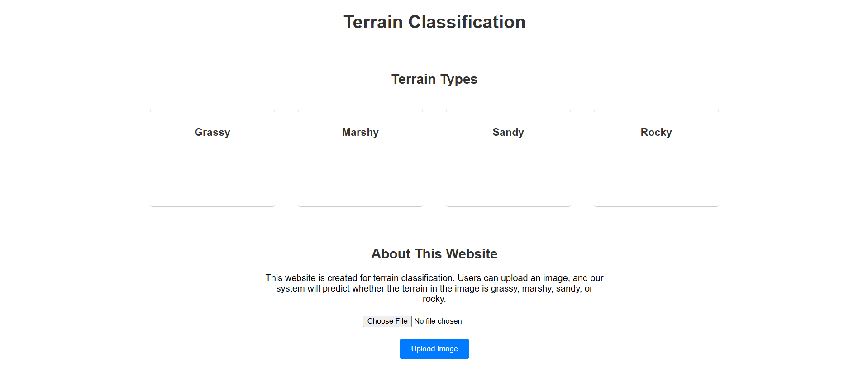Select the Marshy label text
This screenshot has height=392, width=868.
[360, 132]
